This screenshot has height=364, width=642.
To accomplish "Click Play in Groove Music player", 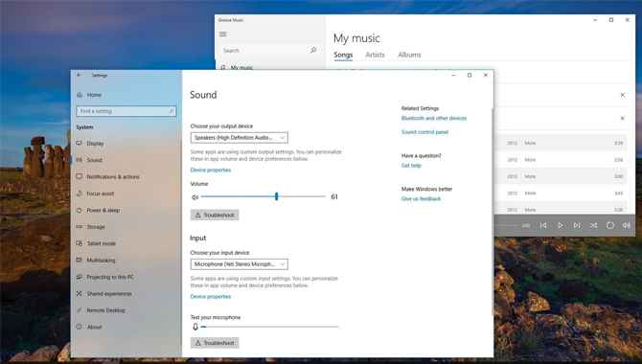I will pos(561,226).
